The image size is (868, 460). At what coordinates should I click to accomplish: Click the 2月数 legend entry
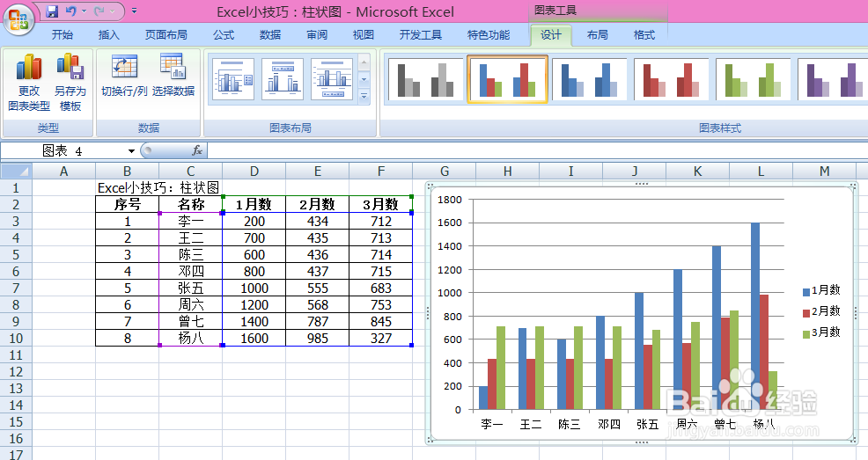pyautogui.click(x=821, y=311)
